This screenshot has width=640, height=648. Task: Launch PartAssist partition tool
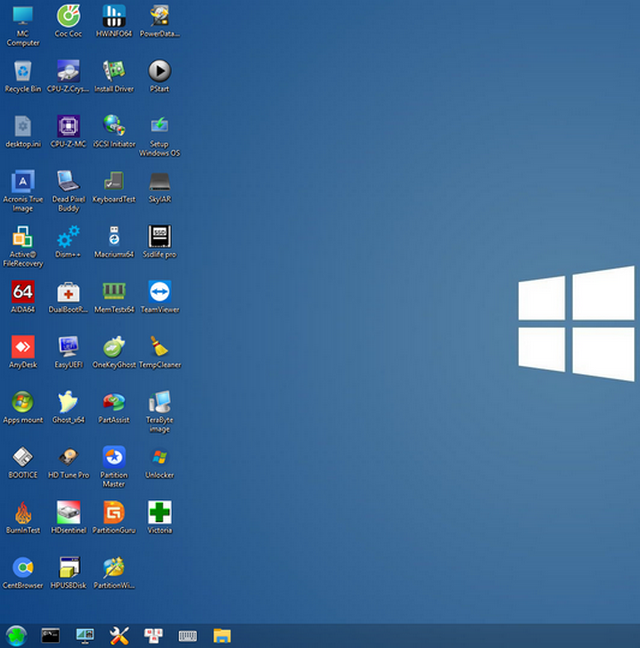(114, 407)
